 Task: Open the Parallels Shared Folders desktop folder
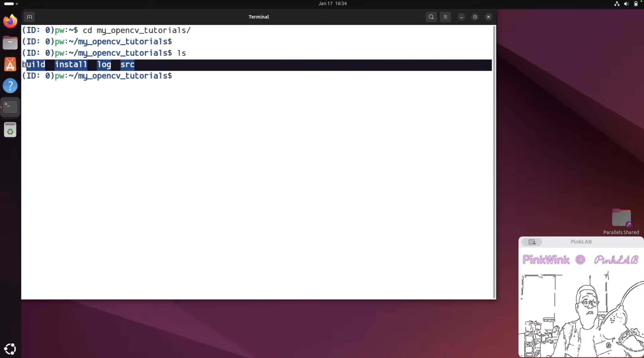(x=621, y=218)
